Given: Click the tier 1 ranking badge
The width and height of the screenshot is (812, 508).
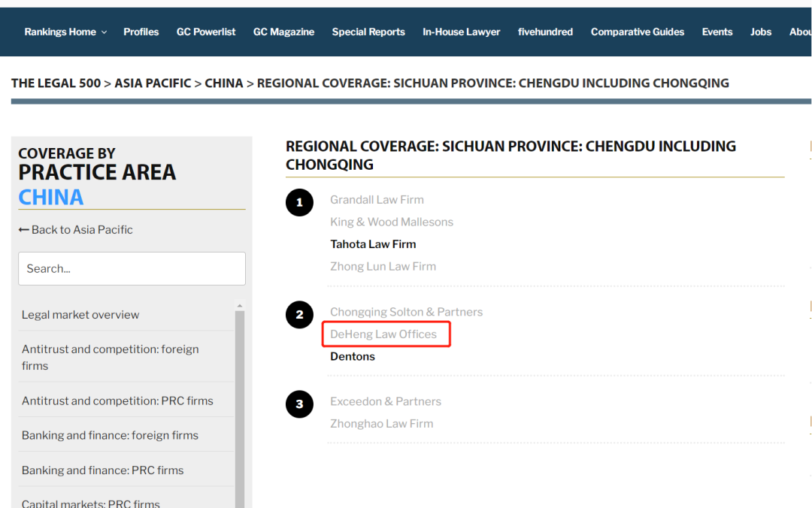Looking at the screenshot, I should click(299, 202).
